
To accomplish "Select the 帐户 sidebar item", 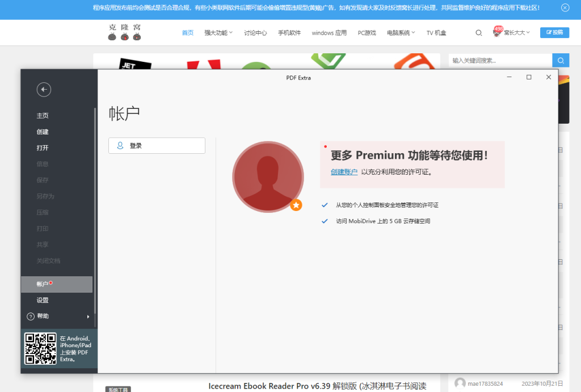I will pyautogui.click(x=57, y=284).
